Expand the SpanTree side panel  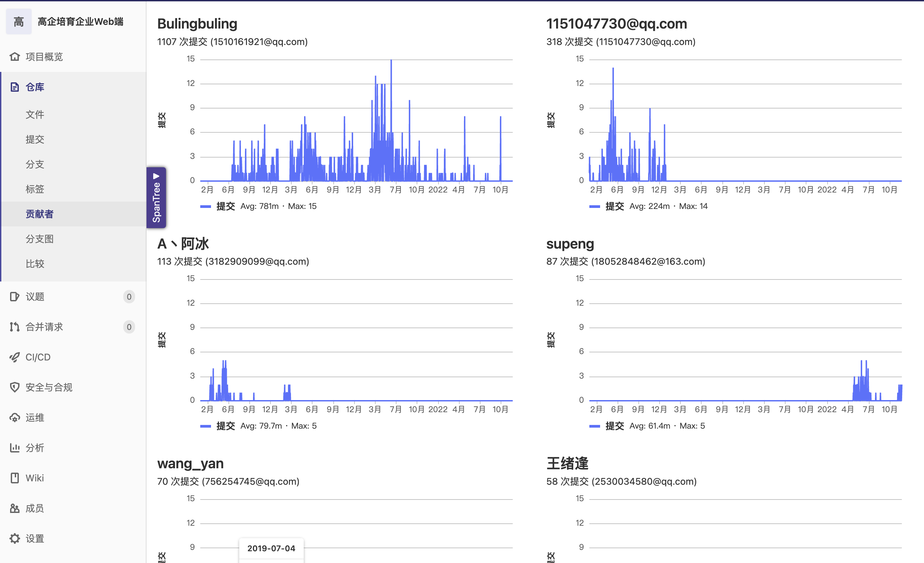click(156, 198)
